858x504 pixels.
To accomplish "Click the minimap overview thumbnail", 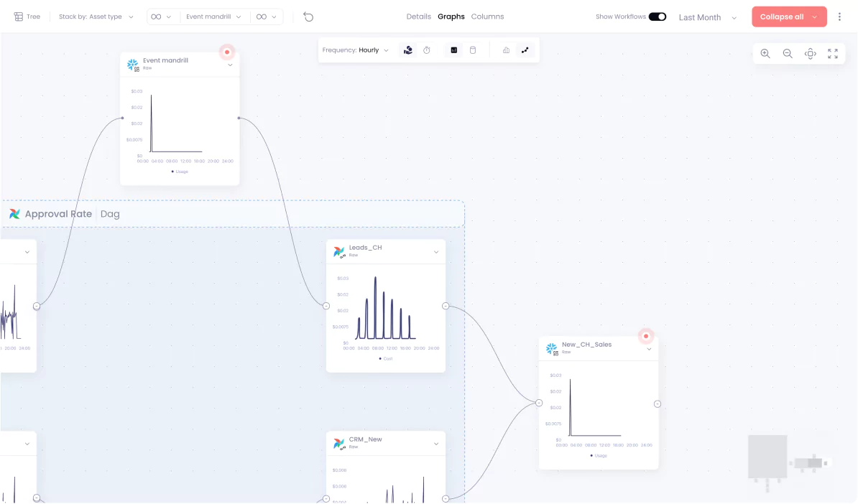I will [788, 462].
